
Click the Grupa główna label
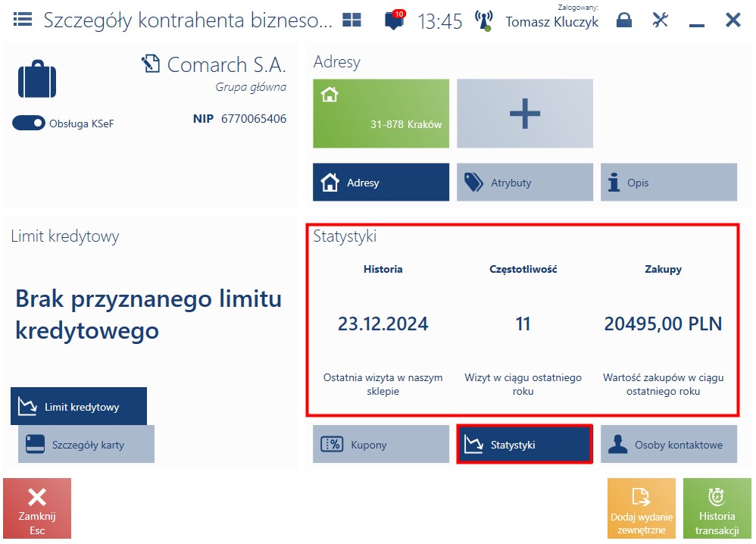251,87
